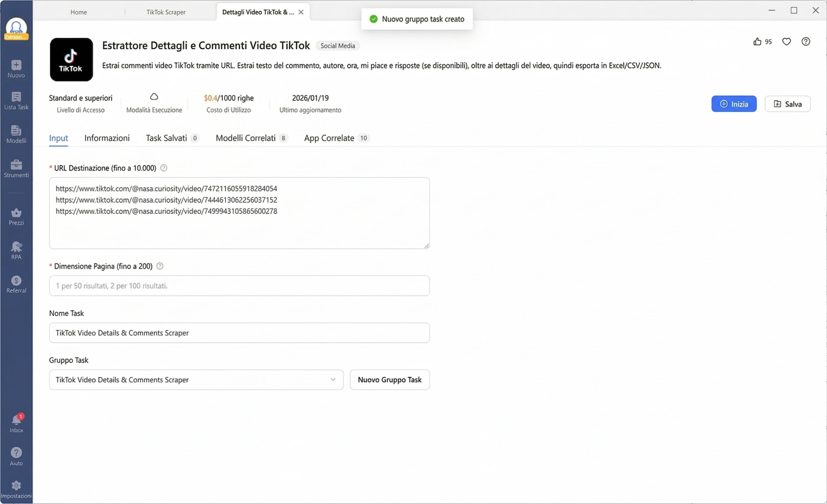Switch to the Informazioni tab

[x=107, y=138]
